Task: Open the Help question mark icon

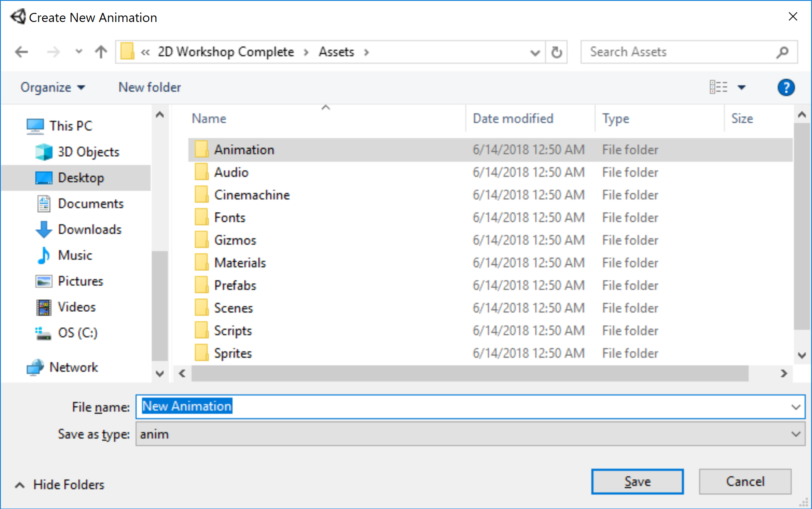Action: coord(786,87)
